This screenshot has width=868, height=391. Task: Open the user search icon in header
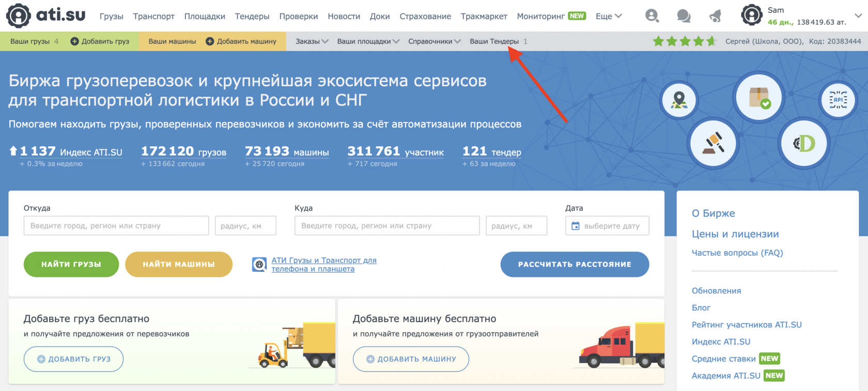(x=652, y=16)
